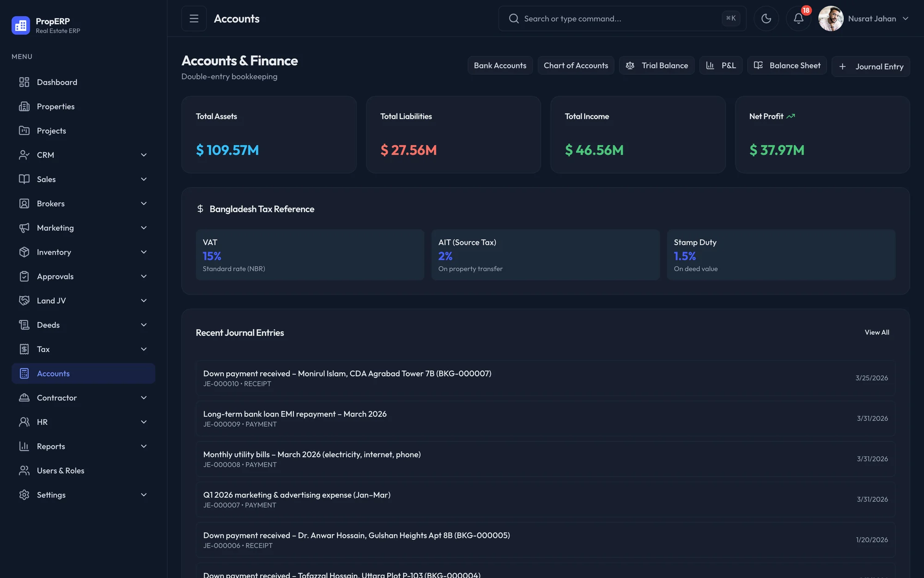Open Contractor menu item
The width and height of the screenshot is (924, 578).
[83, 398]
